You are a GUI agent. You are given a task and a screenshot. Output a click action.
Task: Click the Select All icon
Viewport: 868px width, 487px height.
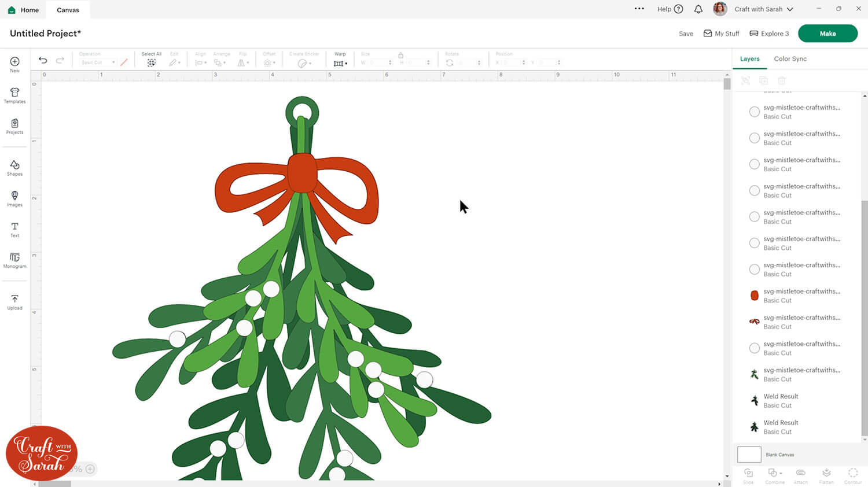(x=151, y=62)
